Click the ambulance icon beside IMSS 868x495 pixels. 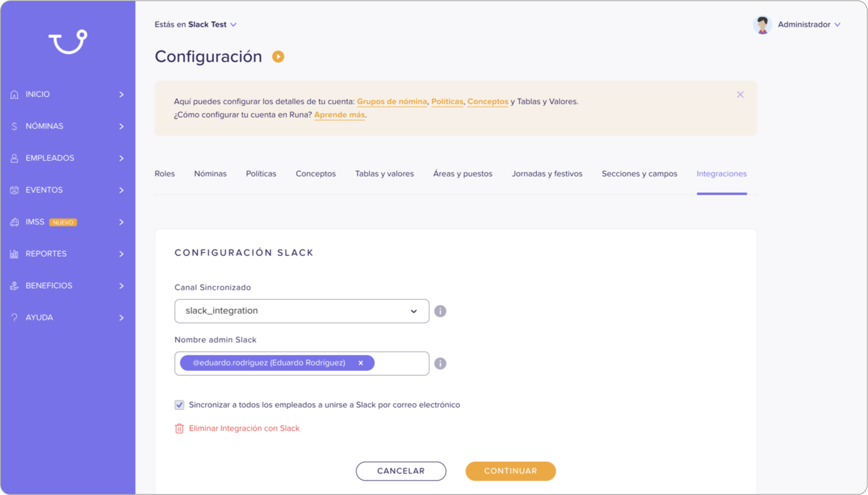[x=14, y=222]
